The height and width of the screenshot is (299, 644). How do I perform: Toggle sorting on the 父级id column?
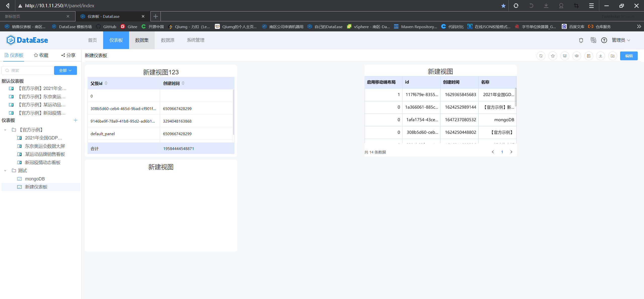click(106, 83)
